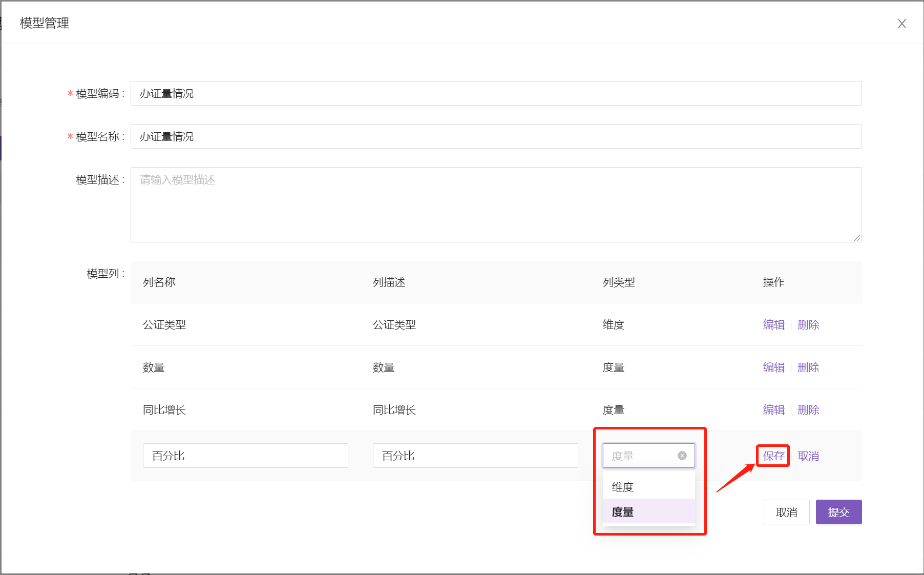Click the 列名称 column header

(x=159, y=282)
